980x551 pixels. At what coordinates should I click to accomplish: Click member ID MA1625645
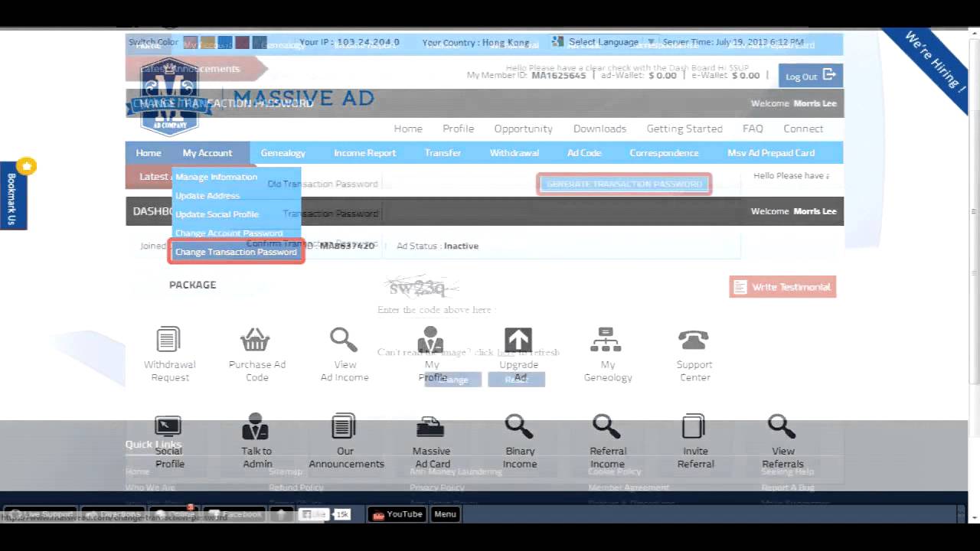click(559, 76)
